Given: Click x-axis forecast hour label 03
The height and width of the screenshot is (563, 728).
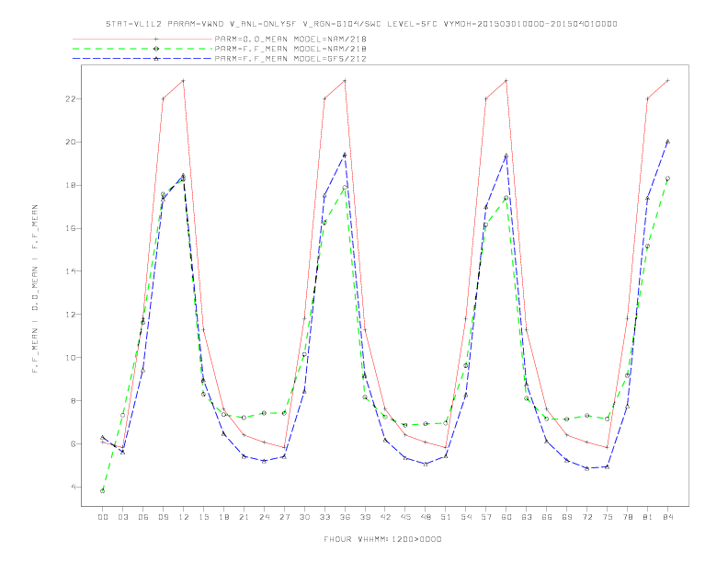Looking at the screenshot, I should tap(122, 517).
